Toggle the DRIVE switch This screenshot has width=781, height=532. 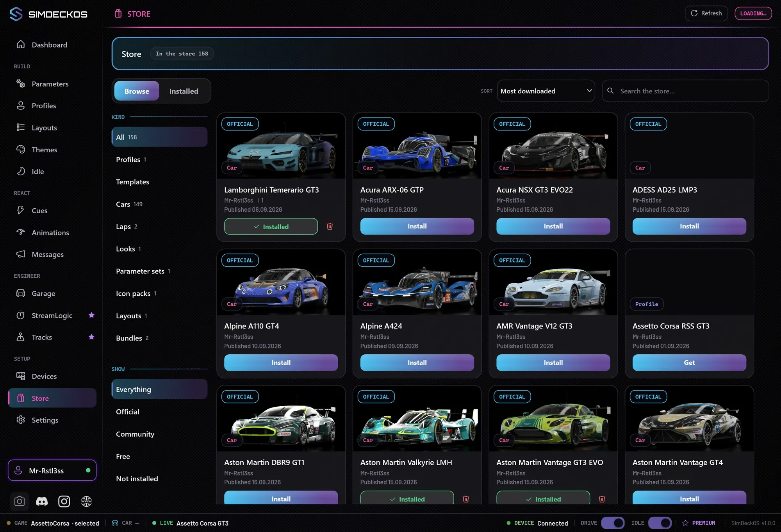(x=613, y=523)
